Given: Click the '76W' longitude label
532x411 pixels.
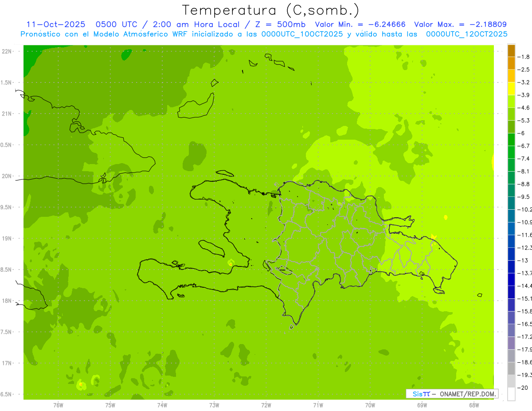Looking at the screenshot, I should [58, 405].
